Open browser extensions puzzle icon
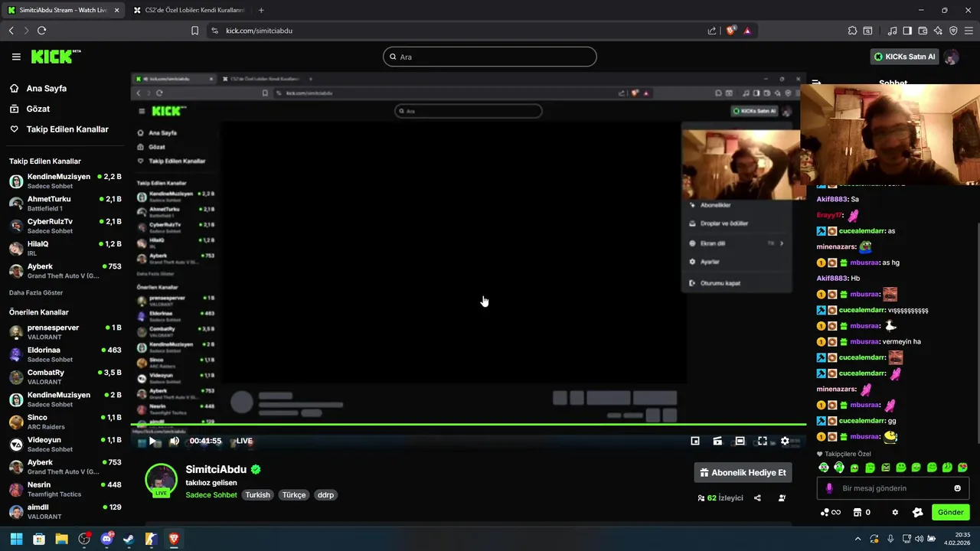 point(852,31)
